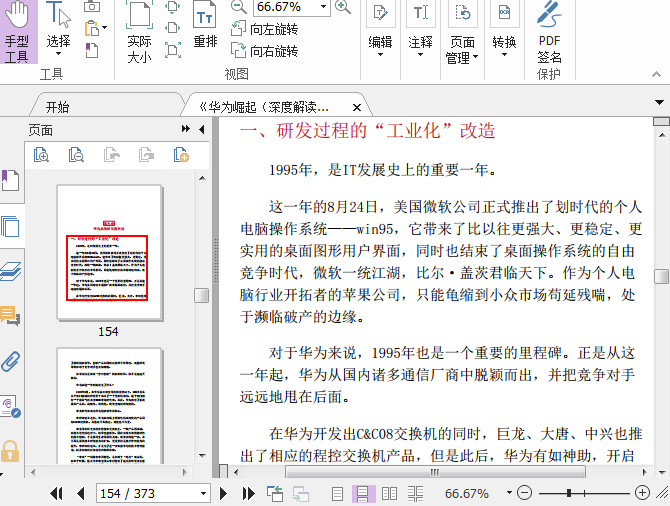Click the replace pages icon in Pages panel
The image size is (670, 506).
[x=146, y=155]
